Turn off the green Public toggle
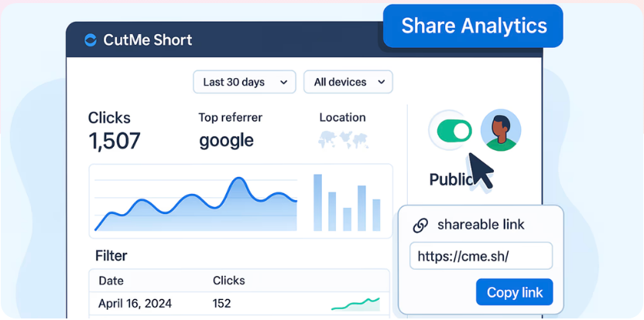The width and height of the screenshot is (644, 320). 454,131
